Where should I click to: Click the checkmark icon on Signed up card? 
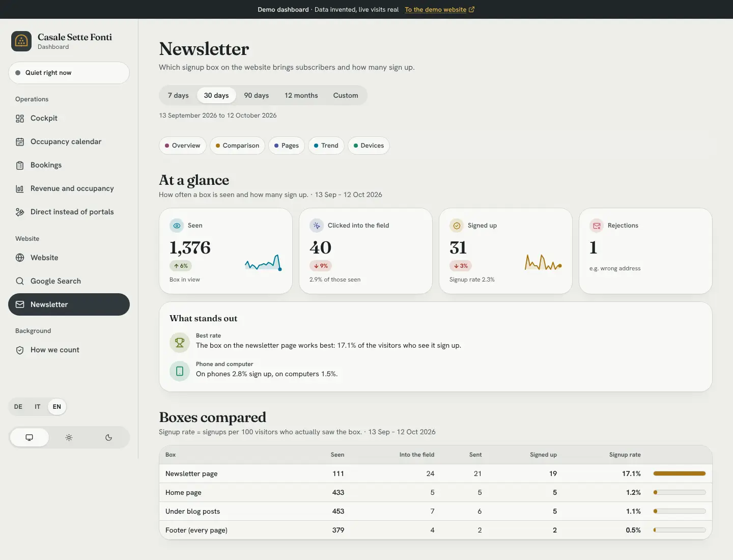pos(457,226)
